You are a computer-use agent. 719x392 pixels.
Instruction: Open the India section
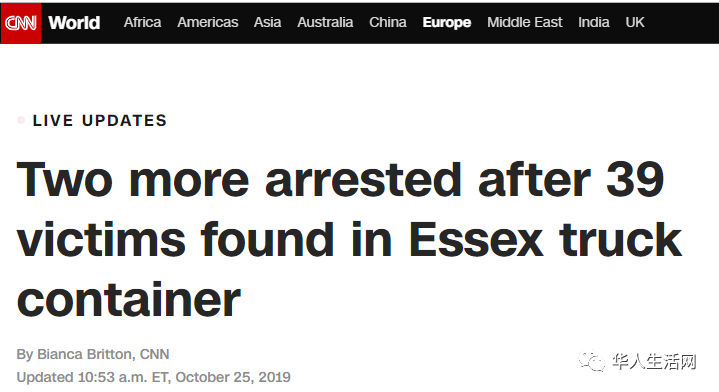click(594, 22)
